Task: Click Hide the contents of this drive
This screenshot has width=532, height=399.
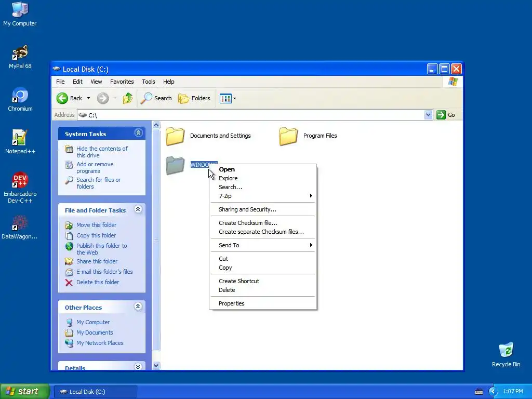Action: tap(102, 152)
